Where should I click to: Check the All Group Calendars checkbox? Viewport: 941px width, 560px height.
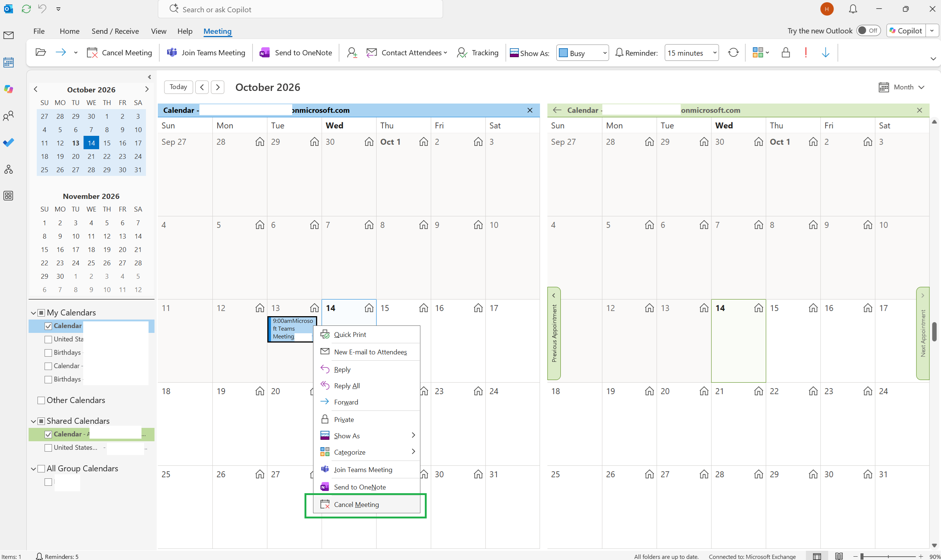42,468
